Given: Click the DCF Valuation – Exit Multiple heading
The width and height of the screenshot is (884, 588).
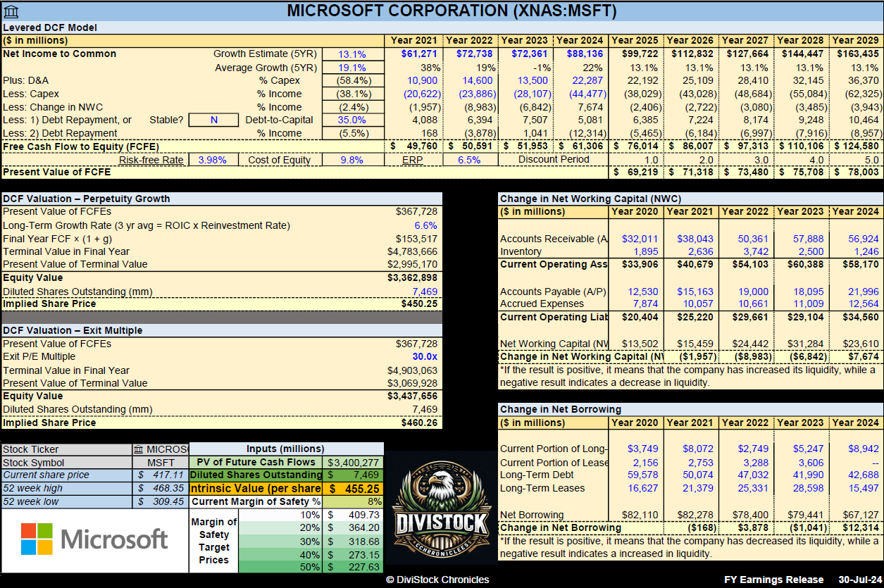Looking at the screenshot, I should pyautogui.click(x=73, y=330).
